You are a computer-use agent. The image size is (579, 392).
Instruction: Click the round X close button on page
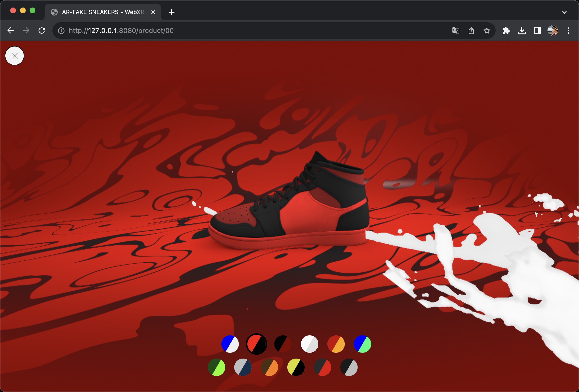point(15,56)
